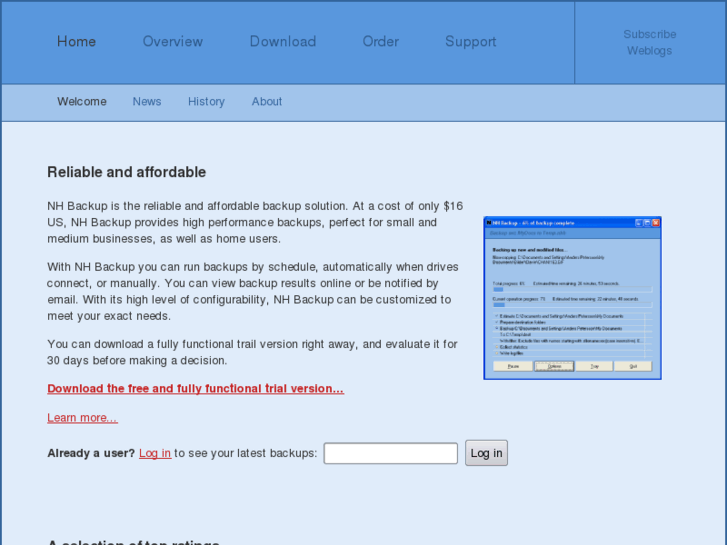Open the Support section
This screenshot has height=545, width=727.
[x=471, y=42]
